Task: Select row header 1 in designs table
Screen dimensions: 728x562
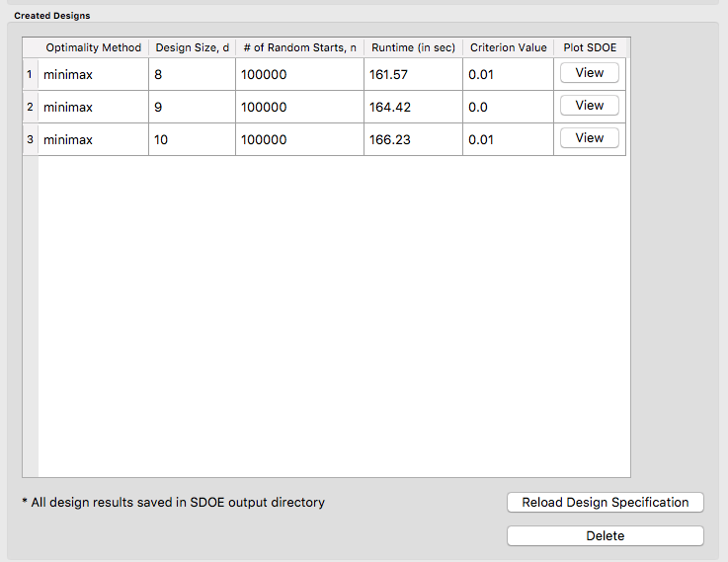Action: pos(30,74)
